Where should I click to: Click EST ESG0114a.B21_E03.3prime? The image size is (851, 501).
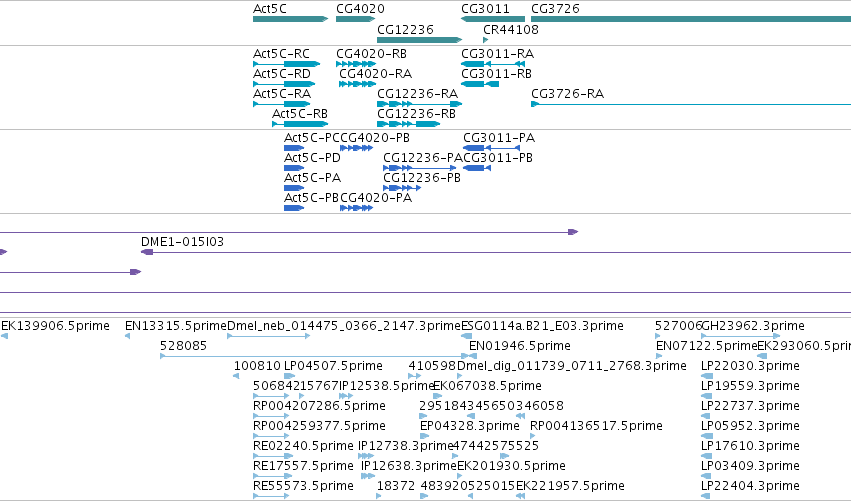click(x=466, y=337)
